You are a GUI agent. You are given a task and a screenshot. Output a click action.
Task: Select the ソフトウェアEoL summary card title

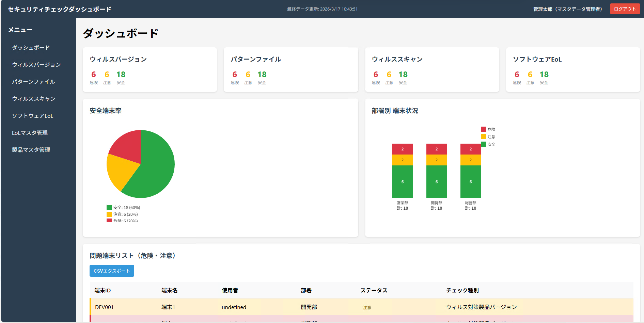[x=537, y=59]
